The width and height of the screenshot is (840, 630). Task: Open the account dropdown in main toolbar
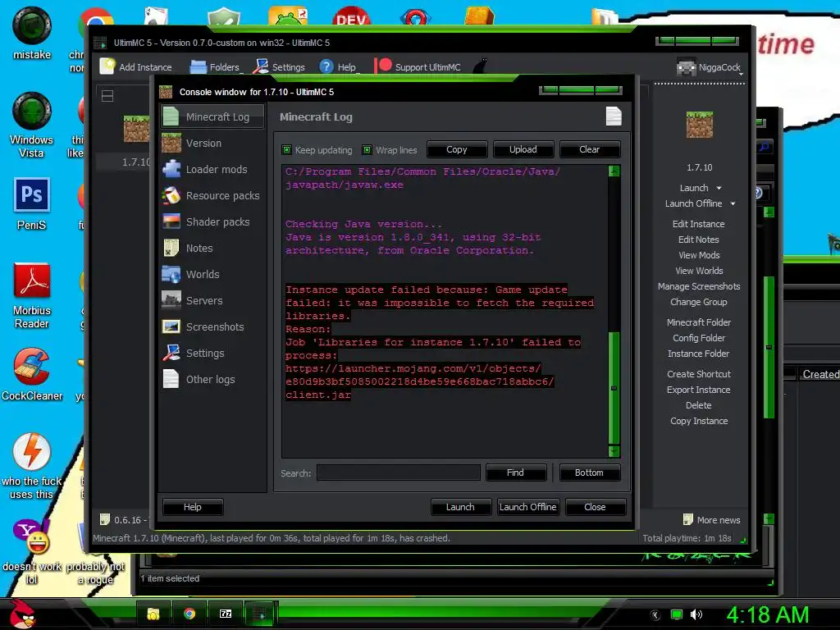coord(710,67)
